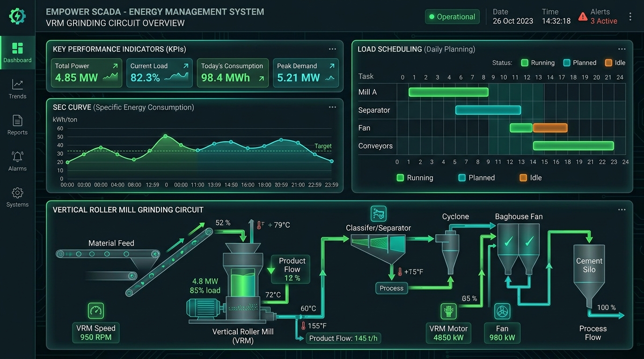
Task: Click the Current Load trend arrow icon
Action: [186, 66]
